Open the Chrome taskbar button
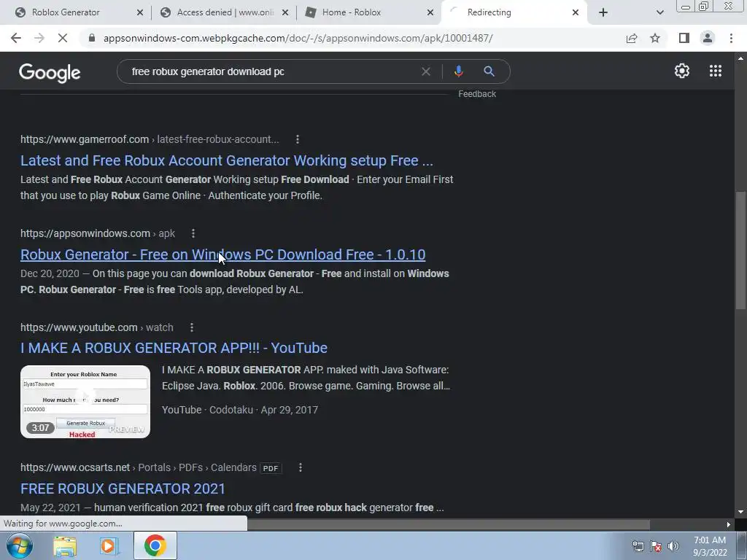Viewport: 747px width, 560px height. point(155,545)
